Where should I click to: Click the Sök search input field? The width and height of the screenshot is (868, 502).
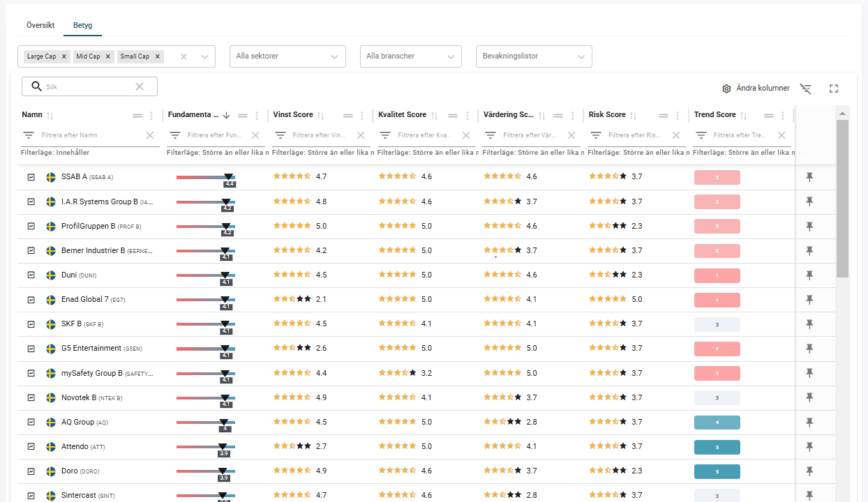pos(89,86)
